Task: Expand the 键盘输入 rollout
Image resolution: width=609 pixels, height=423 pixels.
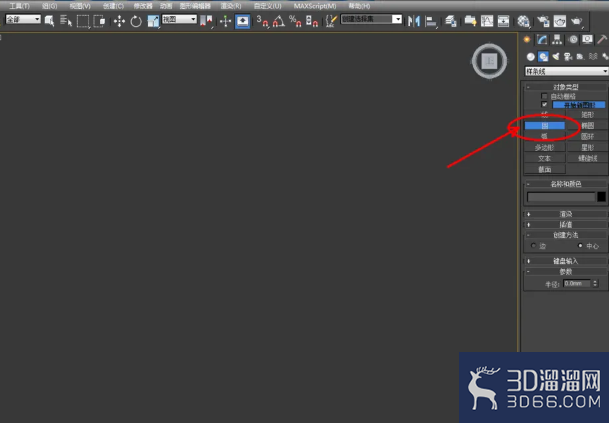Action: (x=566, y=261)
